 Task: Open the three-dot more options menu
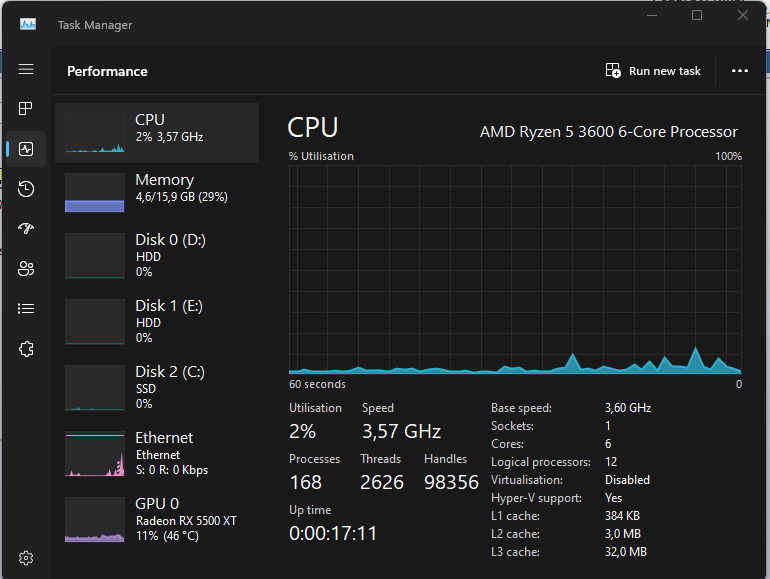pyautogui.click(x=740, y=71)
